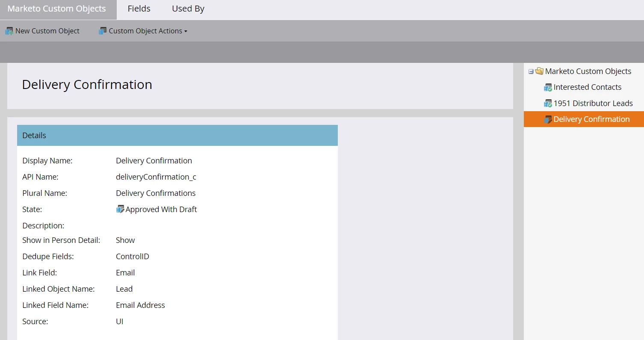The width and height of the screenshot is (644, 340).
Task: Click the Show in Person Detail: label
Action: tap(61, 240)
